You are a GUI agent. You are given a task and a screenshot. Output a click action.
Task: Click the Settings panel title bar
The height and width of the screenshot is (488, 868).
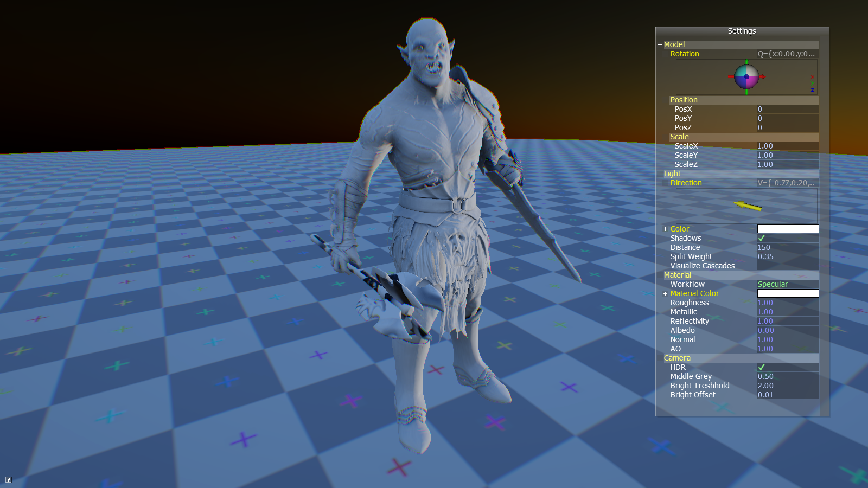742,31
